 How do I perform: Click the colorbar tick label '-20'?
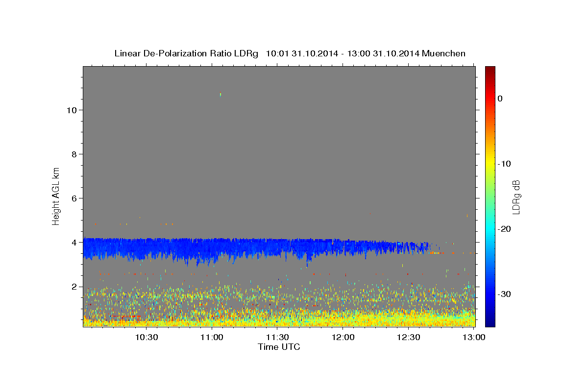(x=505, y=229)
